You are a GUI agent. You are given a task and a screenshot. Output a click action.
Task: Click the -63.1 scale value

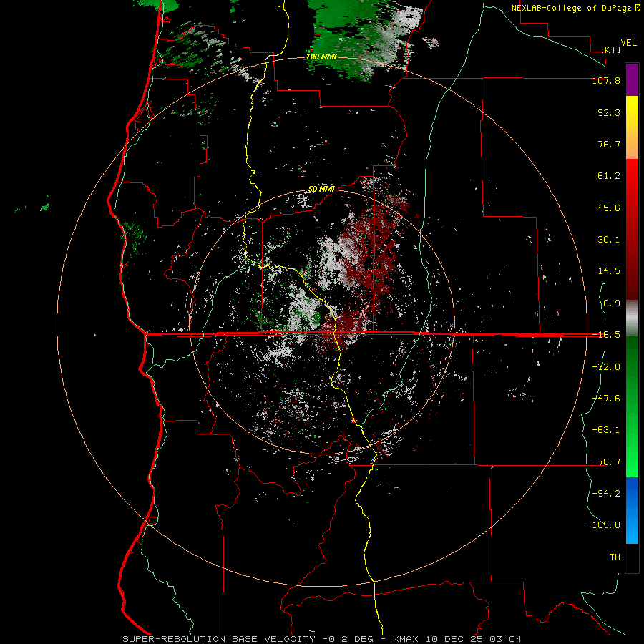[x=606, y=430]
